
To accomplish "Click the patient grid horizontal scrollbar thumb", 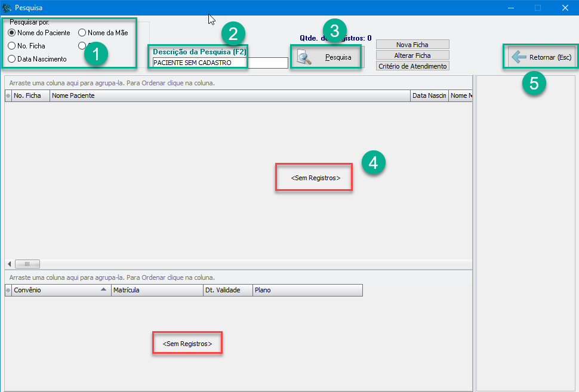I will (x=27, y=264).
